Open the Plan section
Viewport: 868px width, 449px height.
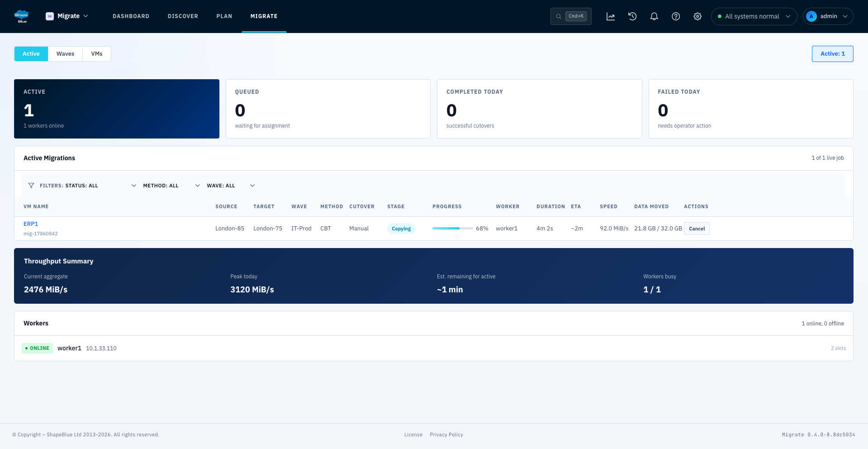pyautogui.click(x=224, y=16)
